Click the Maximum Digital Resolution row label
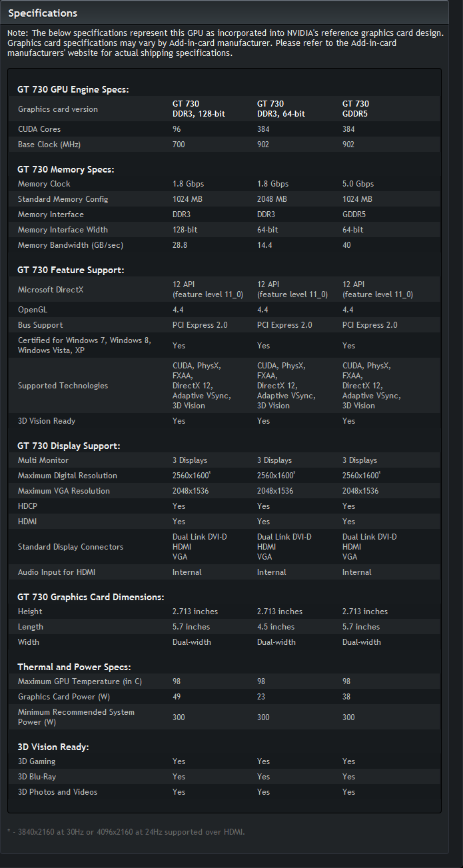 click(x=67, y=476)
